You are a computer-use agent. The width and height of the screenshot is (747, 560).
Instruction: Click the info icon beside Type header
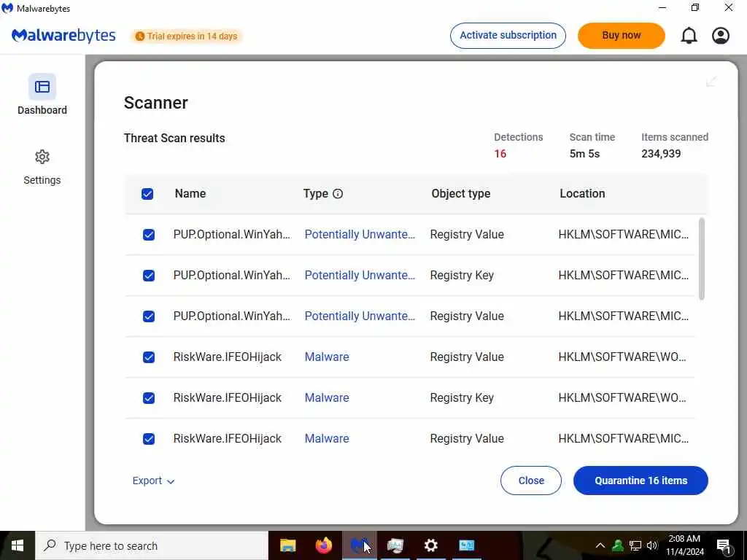(338, 194)
